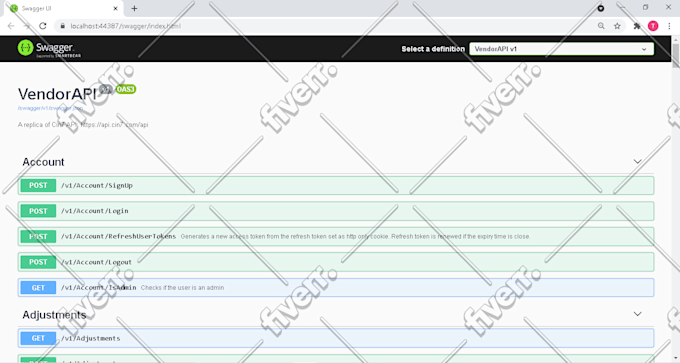Open the extensions puzzle icon
The image size is (680, 363).
tap(637, 26)
